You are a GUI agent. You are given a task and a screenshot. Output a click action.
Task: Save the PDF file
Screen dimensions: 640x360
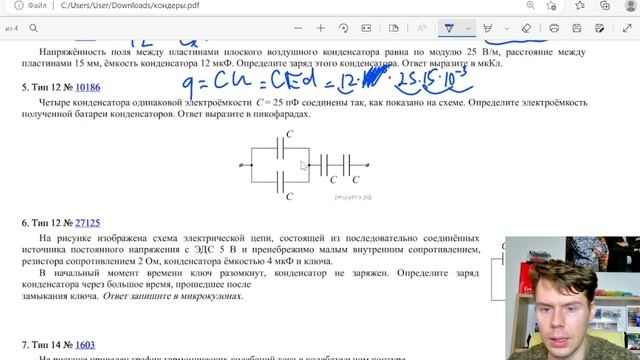(x=576, y=28)
